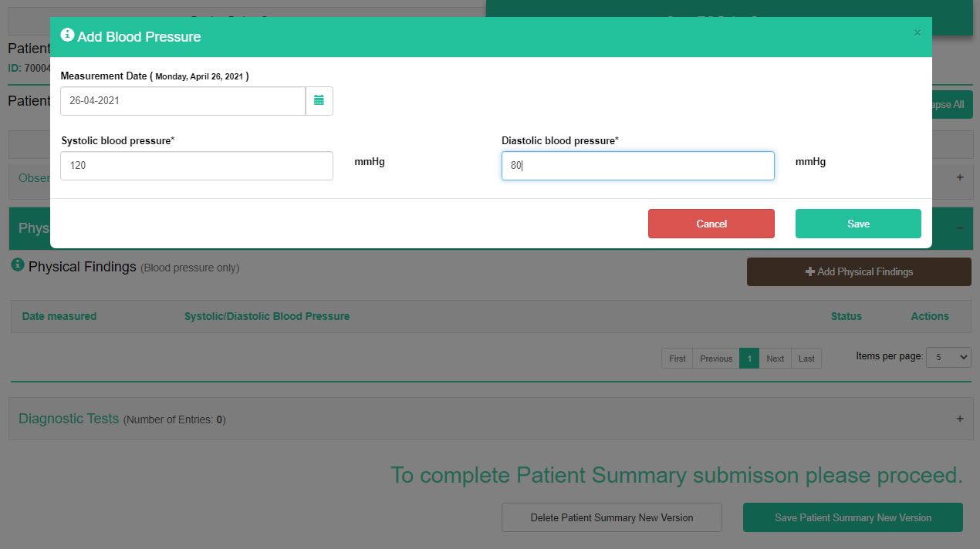
Task: Close the Add Blood Pressure dialog
Action: coord(917,33)
